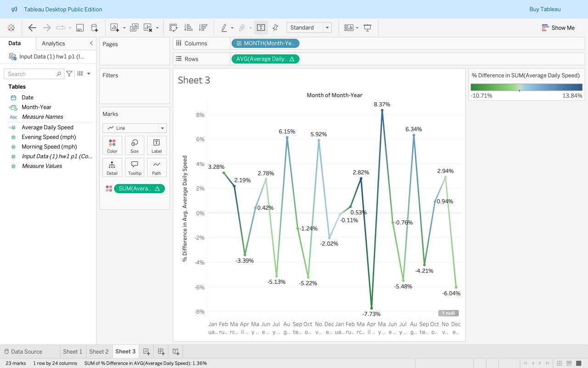
Task: Toggle Show Mark Labels toolbar button
Action: (260, 28)
